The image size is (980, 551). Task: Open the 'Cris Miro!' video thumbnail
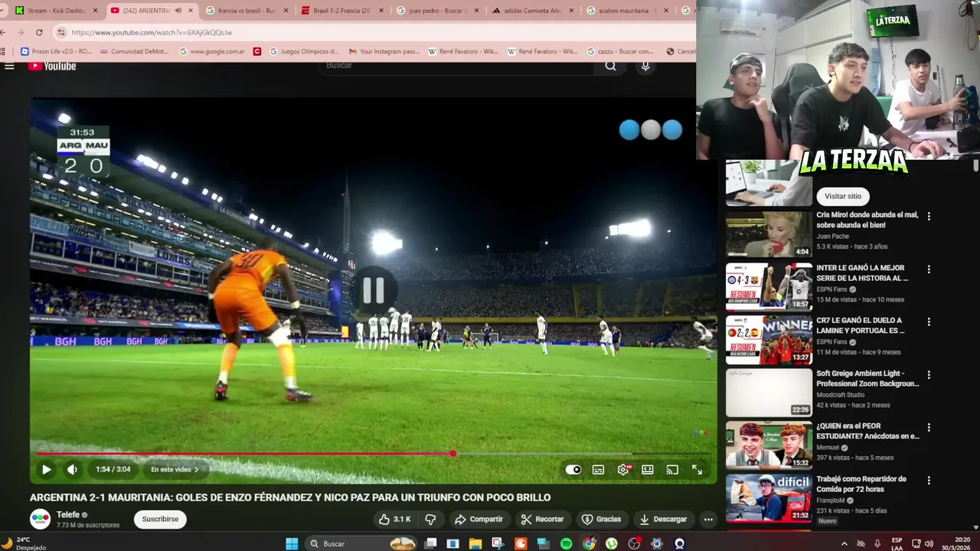tap(769, 233)
